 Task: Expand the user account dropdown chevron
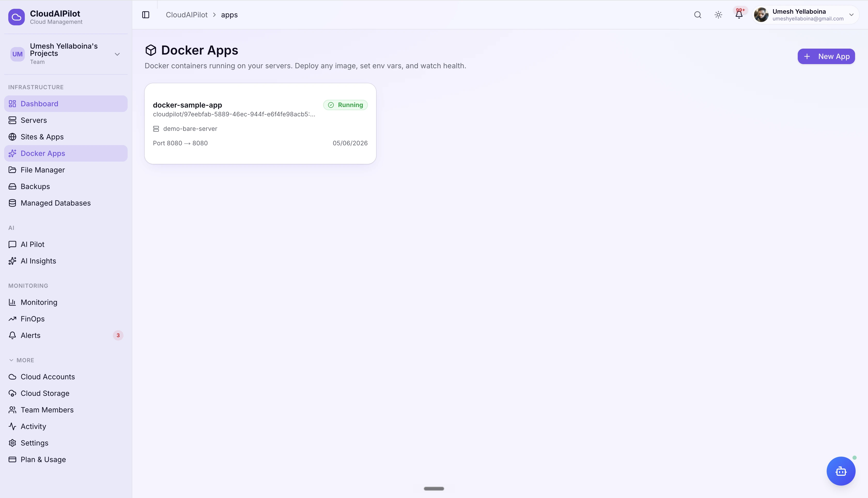851,15
